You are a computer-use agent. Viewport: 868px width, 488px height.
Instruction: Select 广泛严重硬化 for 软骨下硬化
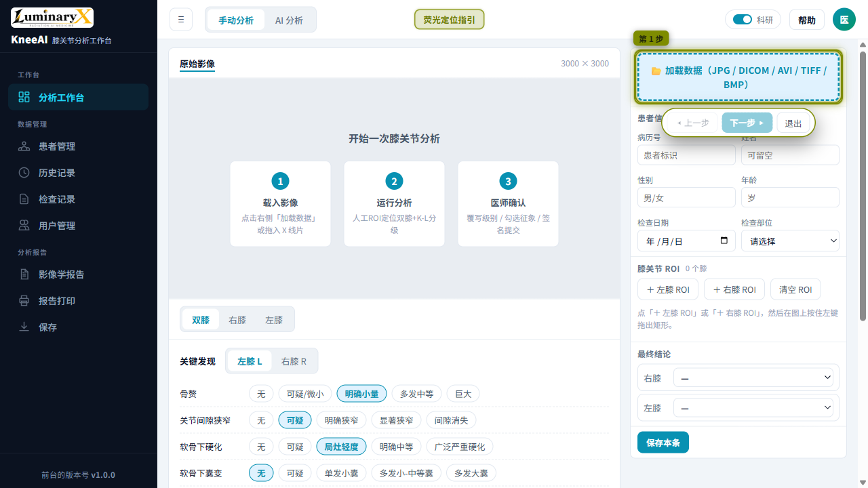[460, 447]
